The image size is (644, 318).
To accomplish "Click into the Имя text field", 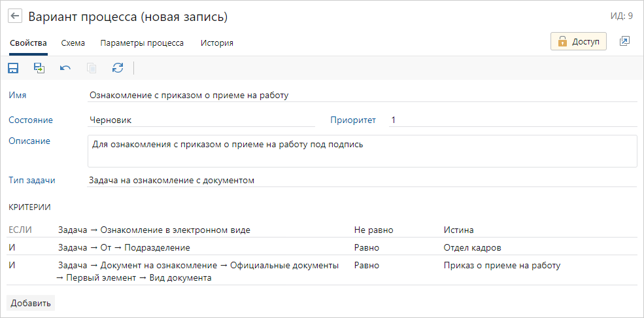I will tap(362, 95).
